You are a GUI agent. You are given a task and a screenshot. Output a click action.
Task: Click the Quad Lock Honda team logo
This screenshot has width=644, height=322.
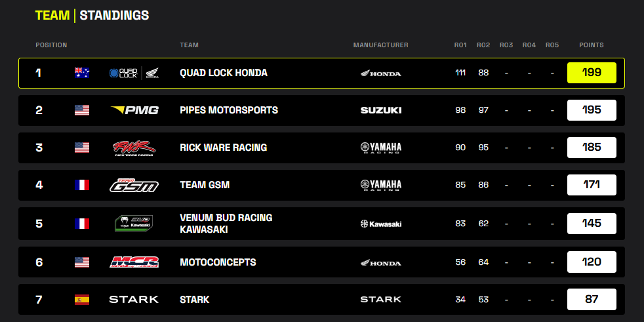click(x=134, y=73)
